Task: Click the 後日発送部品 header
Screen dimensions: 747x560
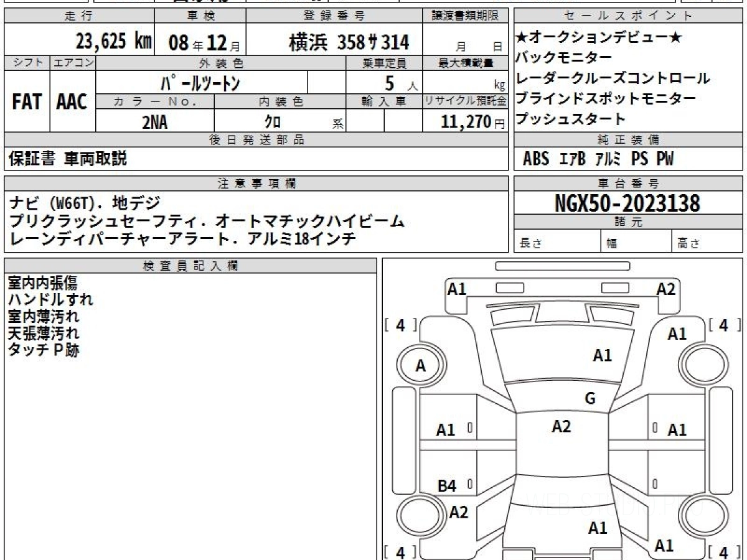Action: (256, 140)
